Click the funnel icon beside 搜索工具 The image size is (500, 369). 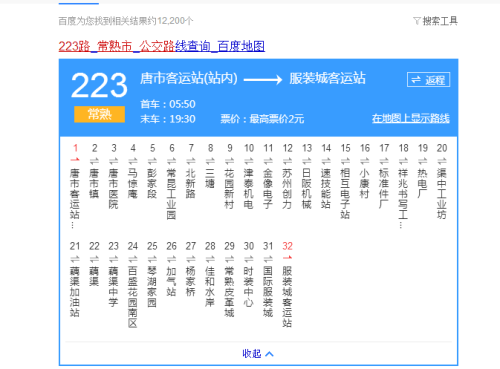(417, 21)
